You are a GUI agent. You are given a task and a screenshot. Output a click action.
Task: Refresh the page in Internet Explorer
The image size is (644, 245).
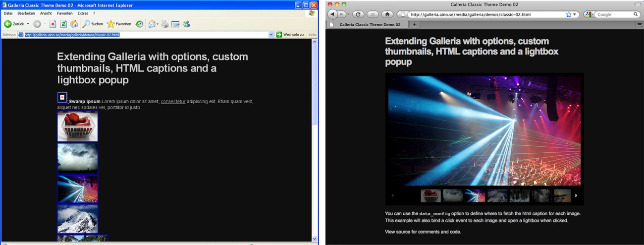63,24
